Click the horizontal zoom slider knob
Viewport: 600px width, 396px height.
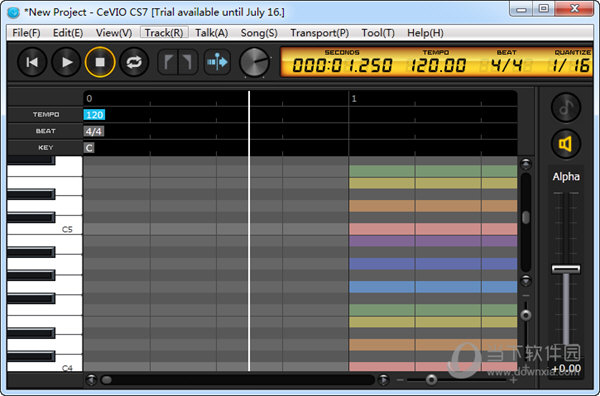pyautogui.click(x=431, y=380)
